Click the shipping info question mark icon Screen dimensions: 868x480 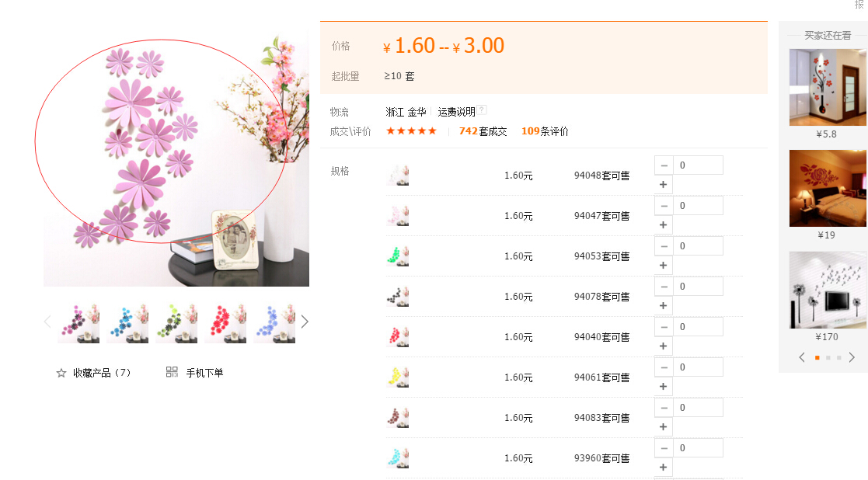coord(482,110)
